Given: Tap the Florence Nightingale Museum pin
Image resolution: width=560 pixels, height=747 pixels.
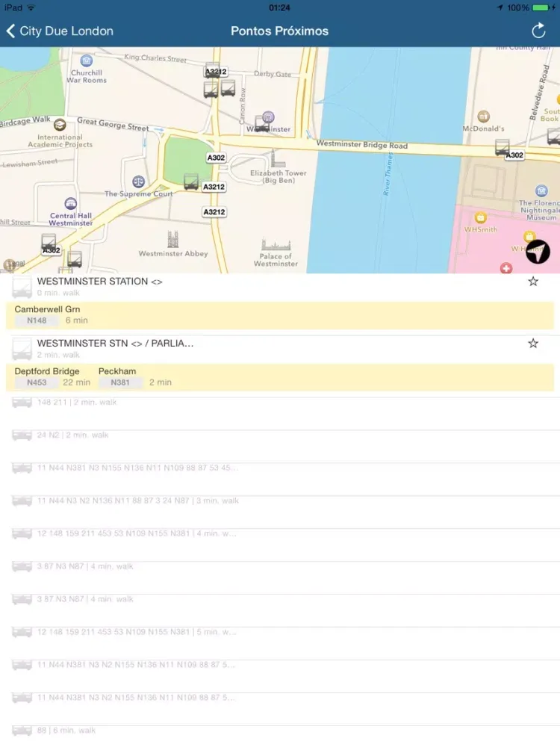Looking at the screenshot, I should [541, 191].
